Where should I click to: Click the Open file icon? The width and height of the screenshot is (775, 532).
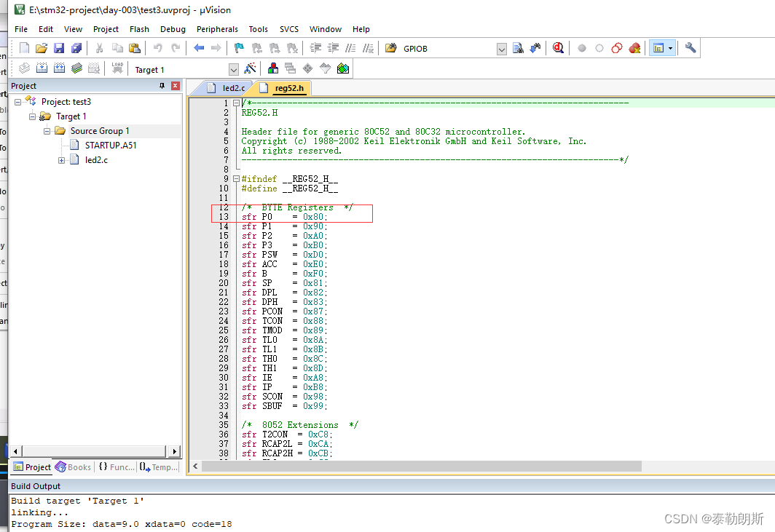click(42, 48)
